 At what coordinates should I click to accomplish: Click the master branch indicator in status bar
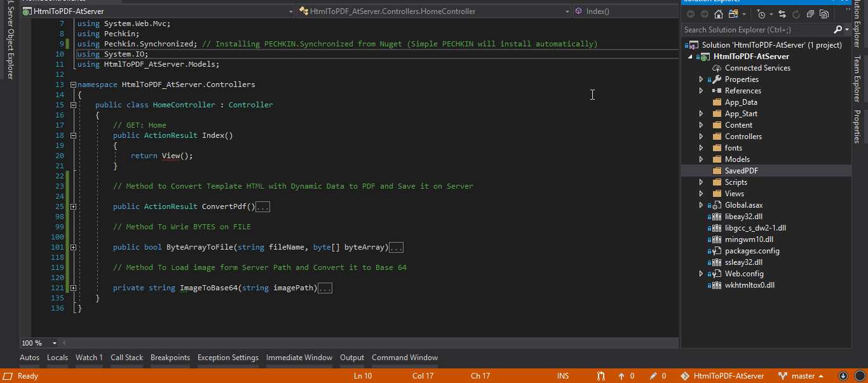802,376
